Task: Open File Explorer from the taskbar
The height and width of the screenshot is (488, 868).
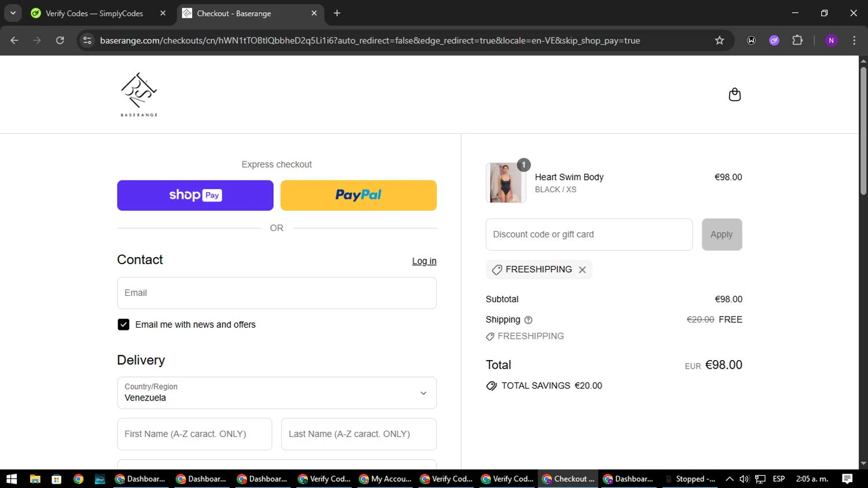Action: click(x=35, y=479)
